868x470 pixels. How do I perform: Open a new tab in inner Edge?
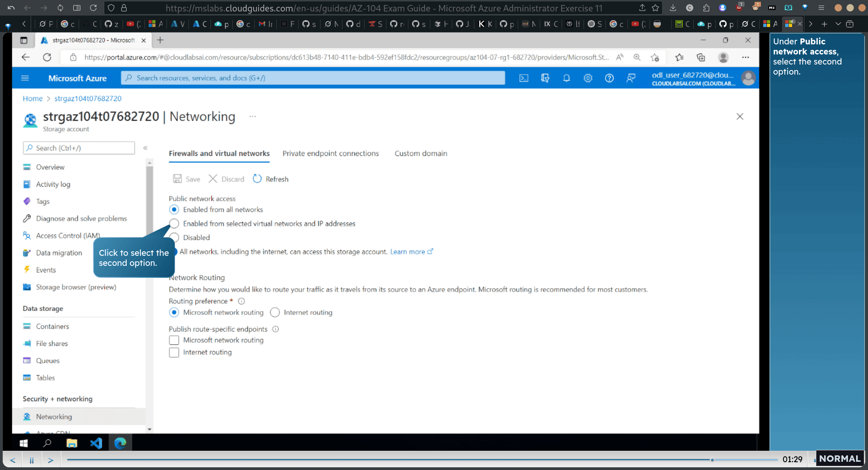coord(160,40)
